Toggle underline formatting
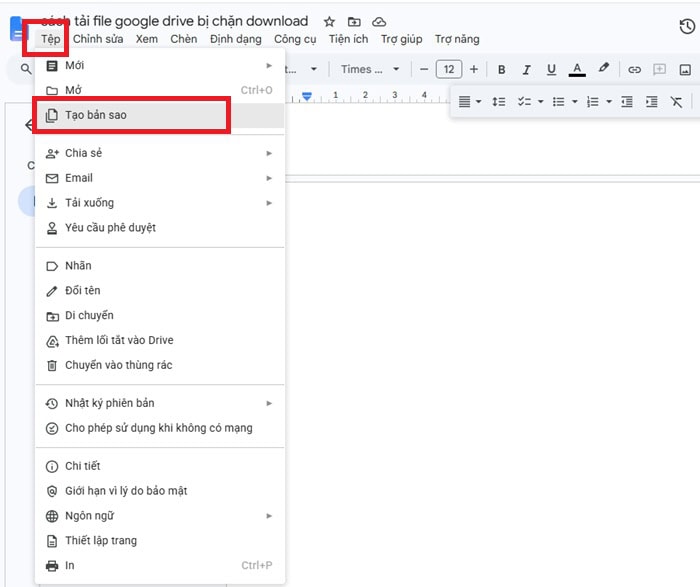 tap(551, 69)
